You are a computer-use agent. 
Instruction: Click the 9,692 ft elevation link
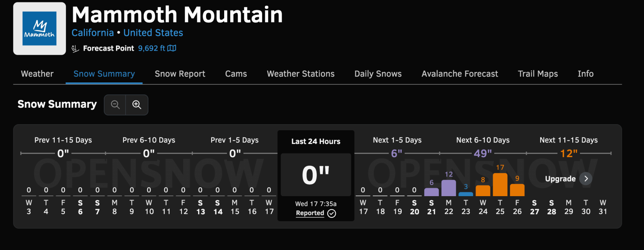pyautogui.click(x=151, y=48)
